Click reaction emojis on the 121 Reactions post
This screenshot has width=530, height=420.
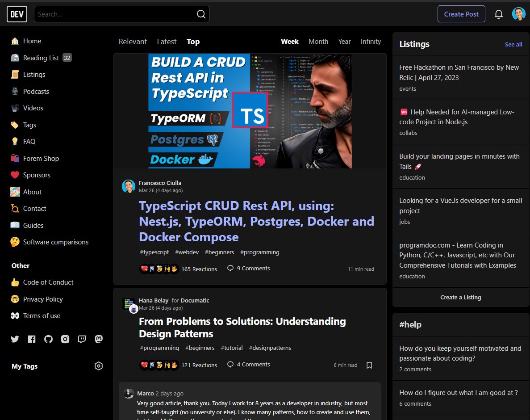(x=159, y=365)
